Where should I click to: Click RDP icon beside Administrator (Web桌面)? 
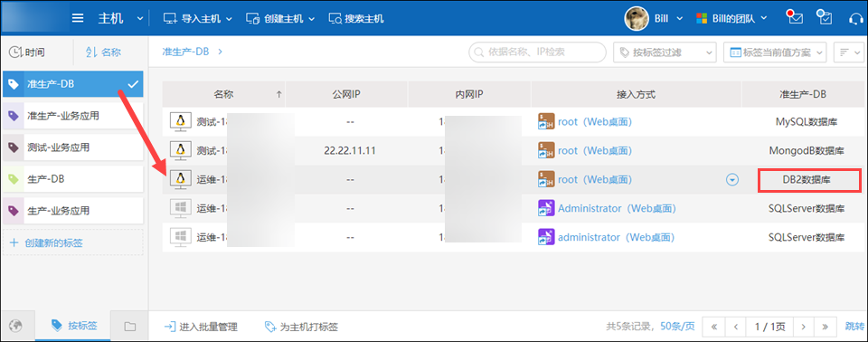pyautogui.click(x=546, y=208)
